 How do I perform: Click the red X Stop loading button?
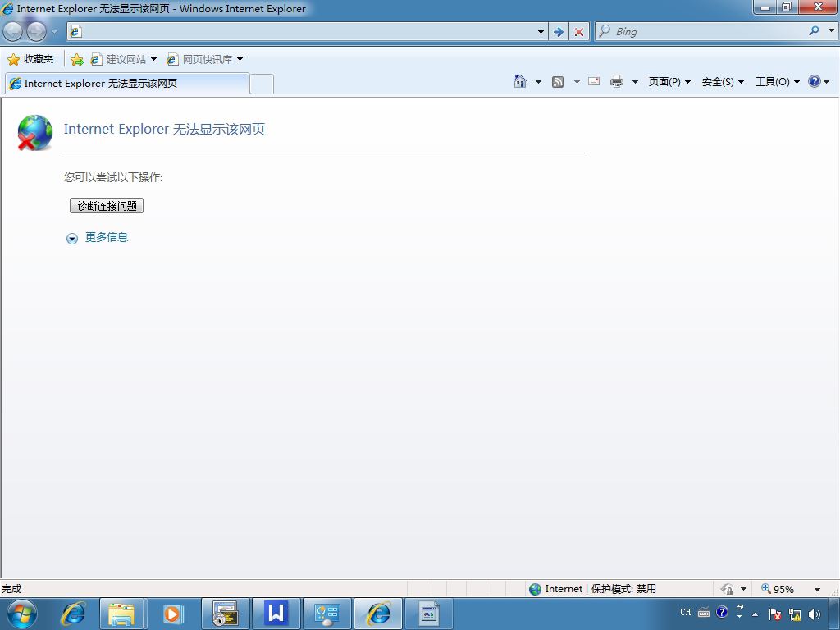(578, 32)
